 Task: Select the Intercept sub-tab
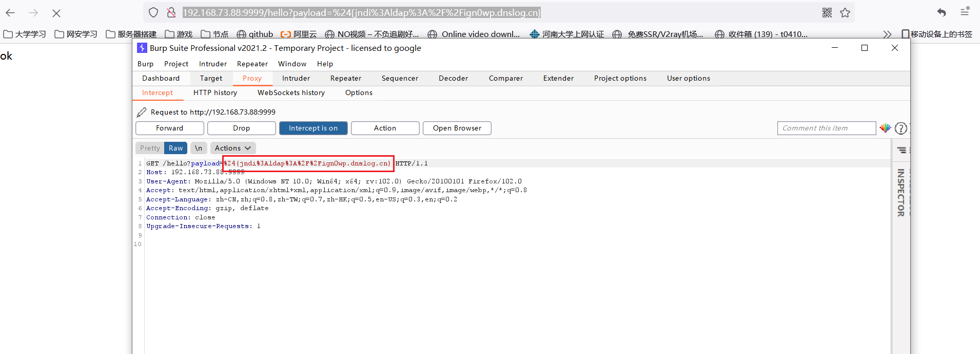tap(158, 92)
